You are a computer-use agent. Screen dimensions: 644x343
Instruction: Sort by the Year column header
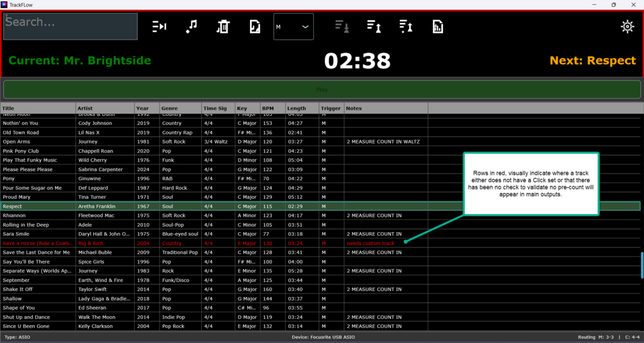(147, 108)
